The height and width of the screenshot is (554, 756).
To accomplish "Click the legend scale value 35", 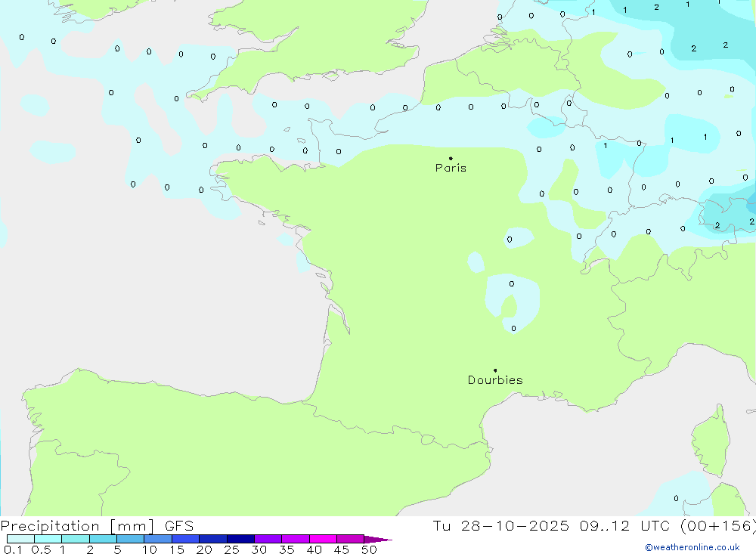I will tap(287, 549).
